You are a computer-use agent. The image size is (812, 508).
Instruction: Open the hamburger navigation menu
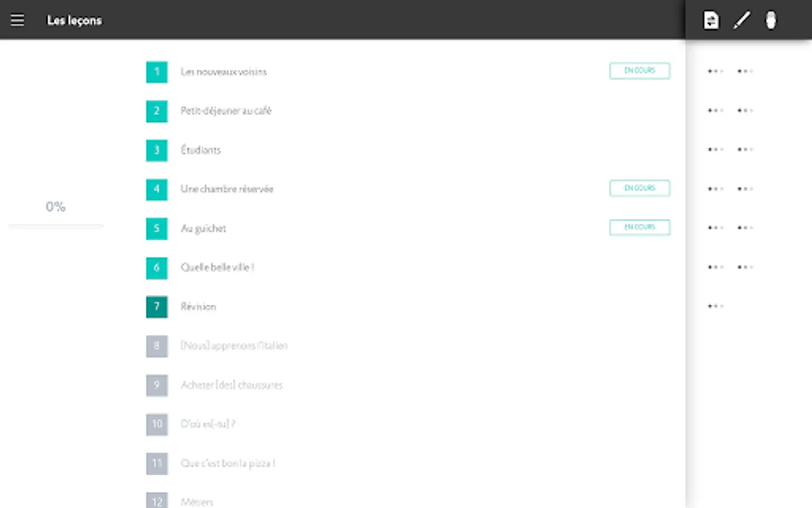17,20
